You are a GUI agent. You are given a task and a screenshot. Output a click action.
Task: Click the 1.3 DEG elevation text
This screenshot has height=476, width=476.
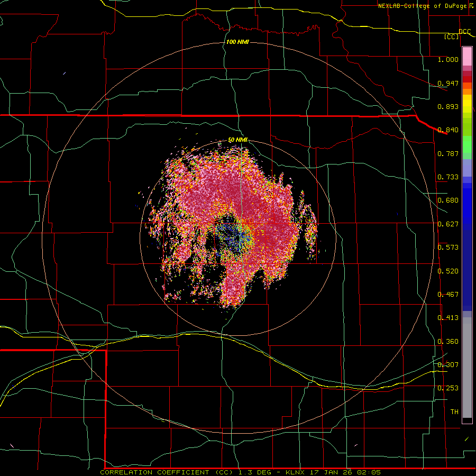tap(255, 472)
